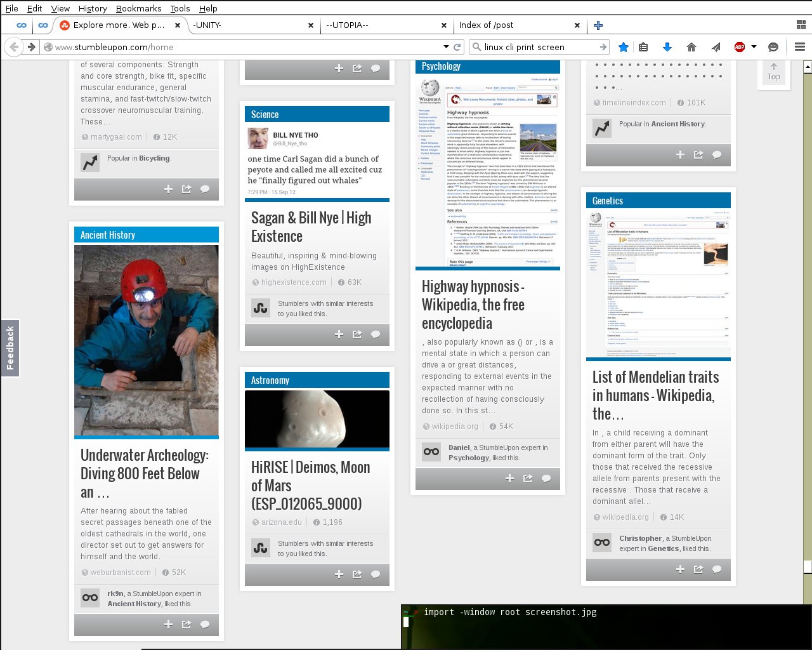
Task: Add Sagan & Bill Nye card to list
Action: coord(339,335)
